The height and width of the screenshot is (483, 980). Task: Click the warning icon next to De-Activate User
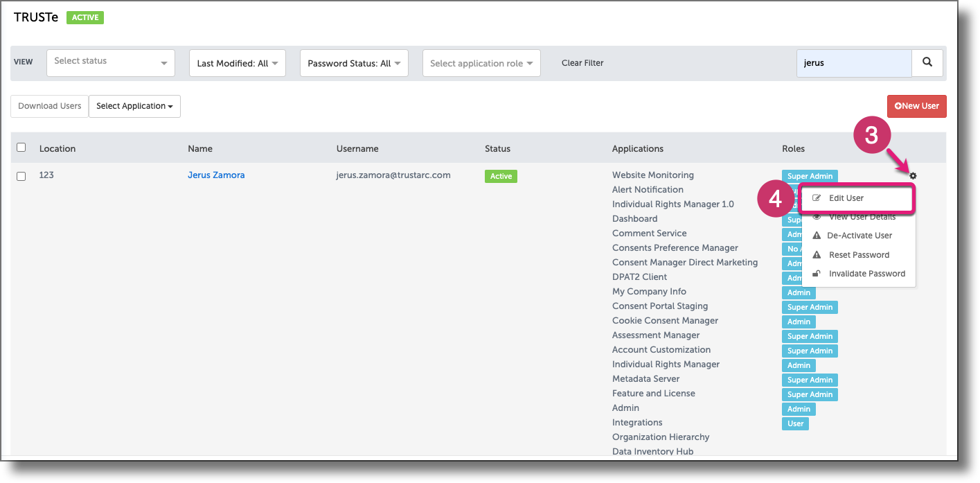(x=817, y=236)
